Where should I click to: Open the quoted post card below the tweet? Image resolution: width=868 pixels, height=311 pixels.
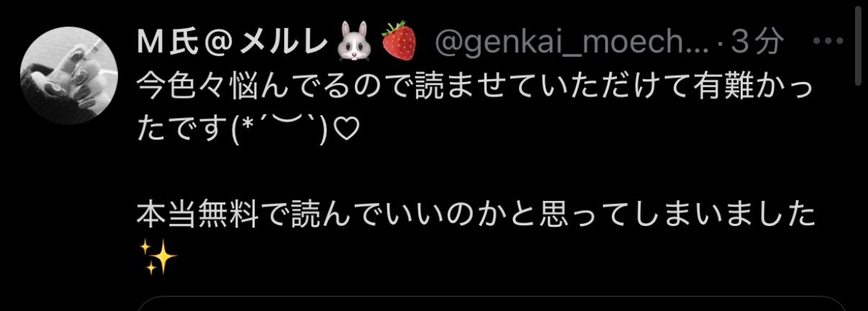coord(492,303)
